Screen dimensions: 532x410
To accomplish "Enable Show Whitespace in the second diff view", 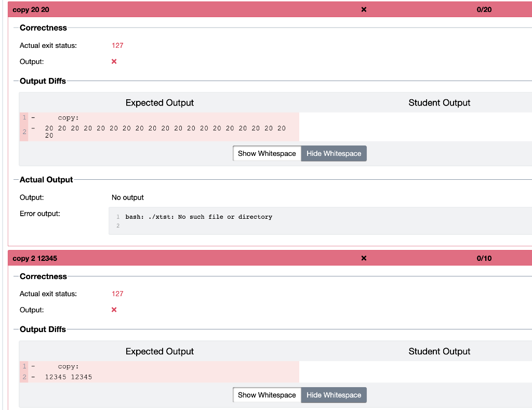I will (267, 395).
